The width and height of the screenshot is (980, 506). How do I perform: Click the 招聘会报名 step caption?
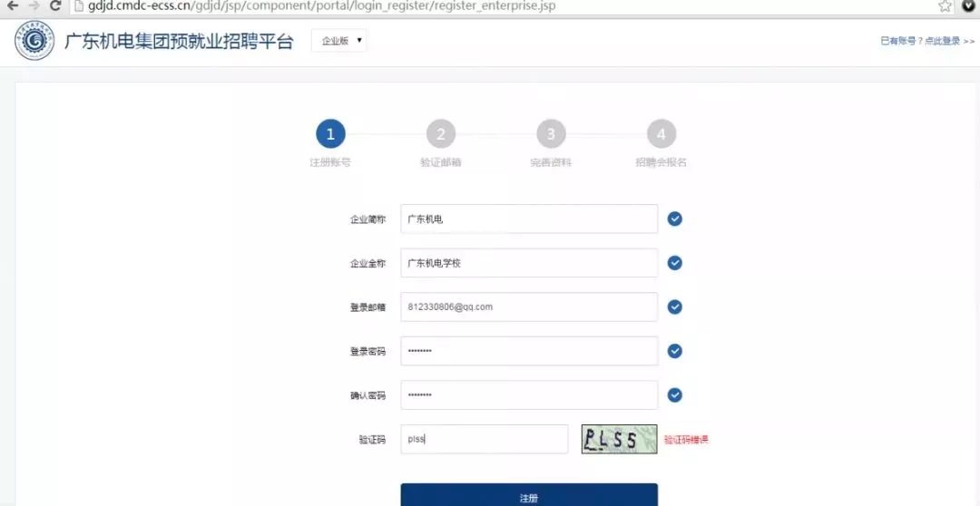click(661, 162)
